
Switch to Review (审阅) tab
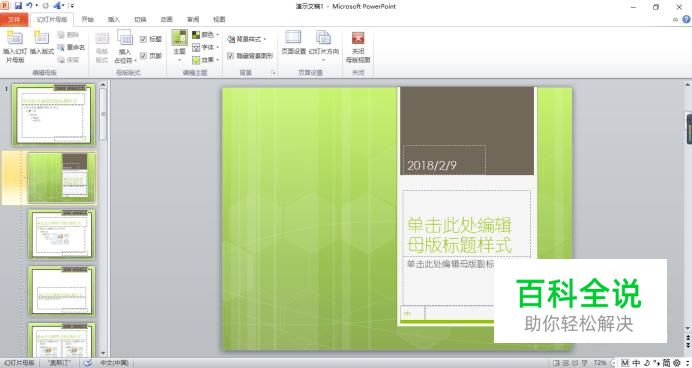[193, 19]
